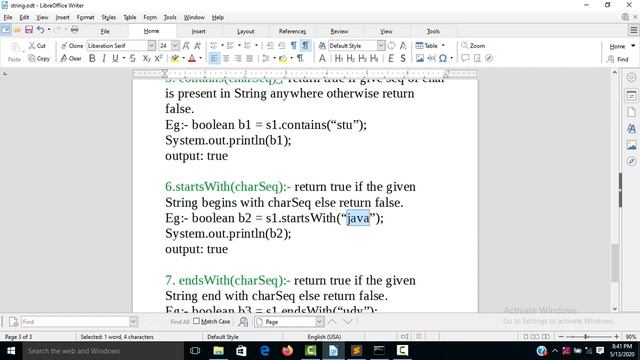Align paragraph right

238,58
